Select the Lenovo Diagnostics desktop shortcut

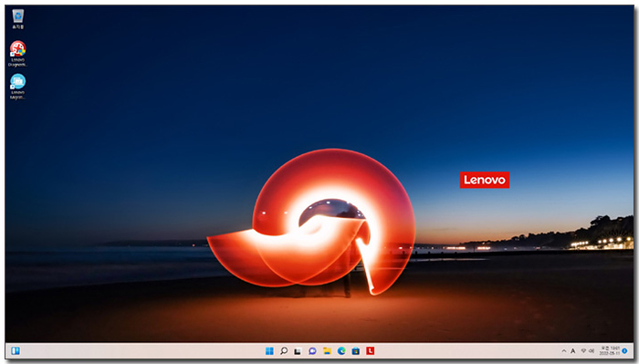17,54
